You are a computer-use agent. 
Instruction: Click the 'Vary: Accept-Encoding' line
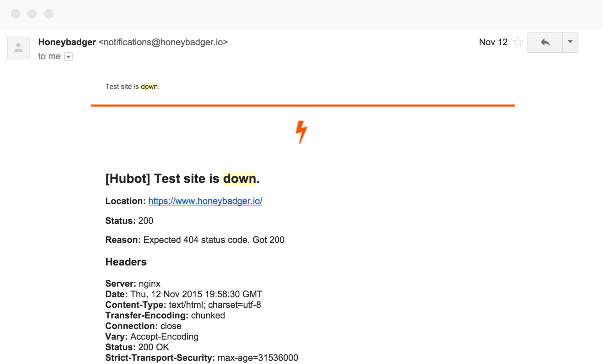152,337
